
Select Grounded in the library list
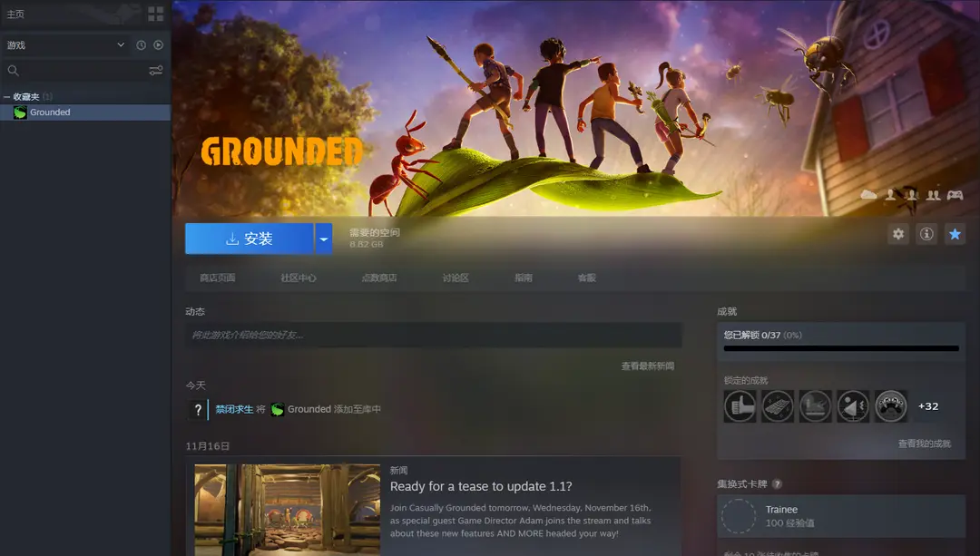point(85,112)
